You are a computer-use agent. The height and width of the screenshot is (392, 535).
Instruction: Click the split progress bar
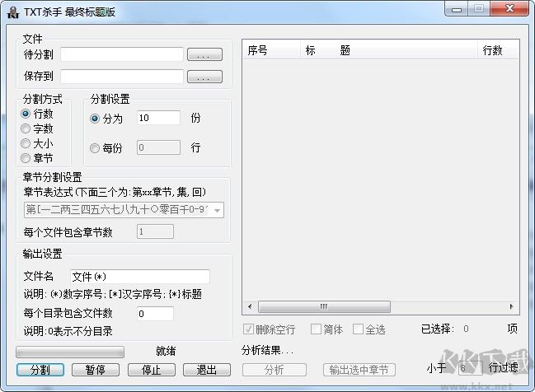click(70, 352)
